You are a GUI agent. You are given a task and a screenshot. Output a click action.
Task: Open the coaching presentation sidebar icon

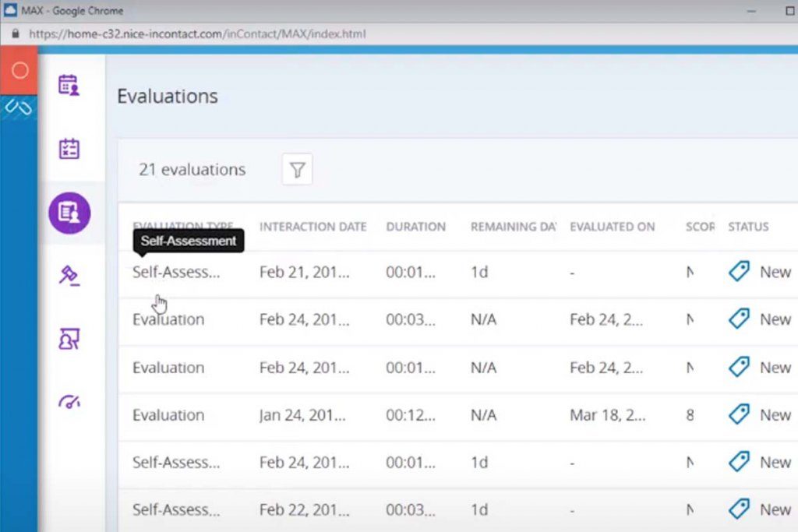pos(69,338)
